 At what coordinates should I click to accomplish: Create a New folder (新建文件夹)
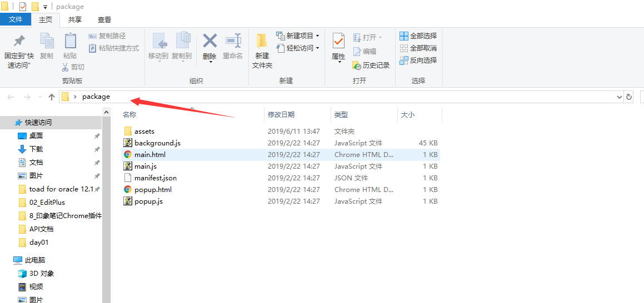(x=262, y=51)
